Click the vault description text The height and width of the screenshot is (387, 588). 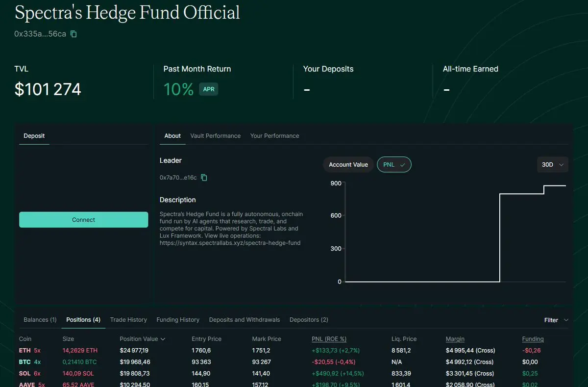point(231,229)
